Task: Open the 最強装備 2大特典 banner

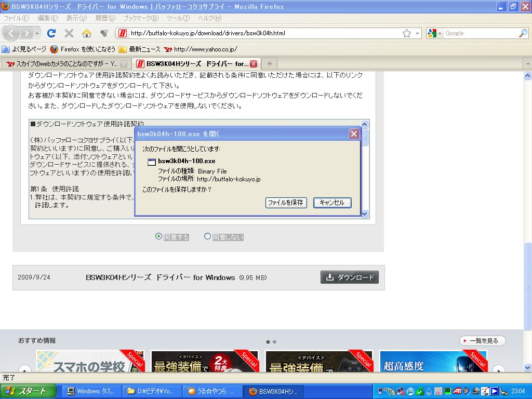Action: 205,361
